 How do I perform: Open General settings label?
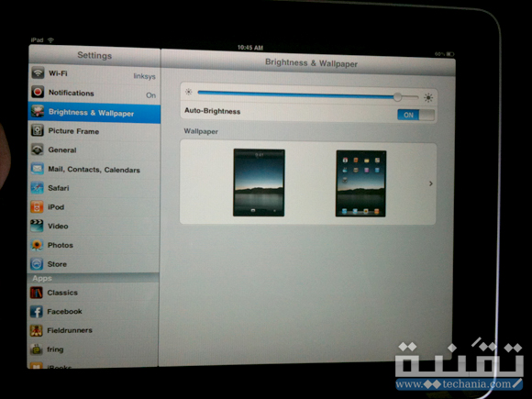[x=62, y=150]
